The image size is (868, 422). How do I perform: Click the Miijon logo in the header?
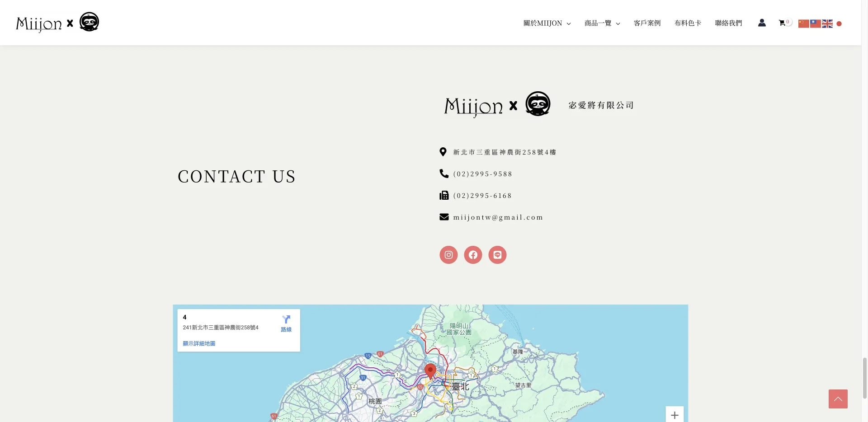[x=57, y=23]
